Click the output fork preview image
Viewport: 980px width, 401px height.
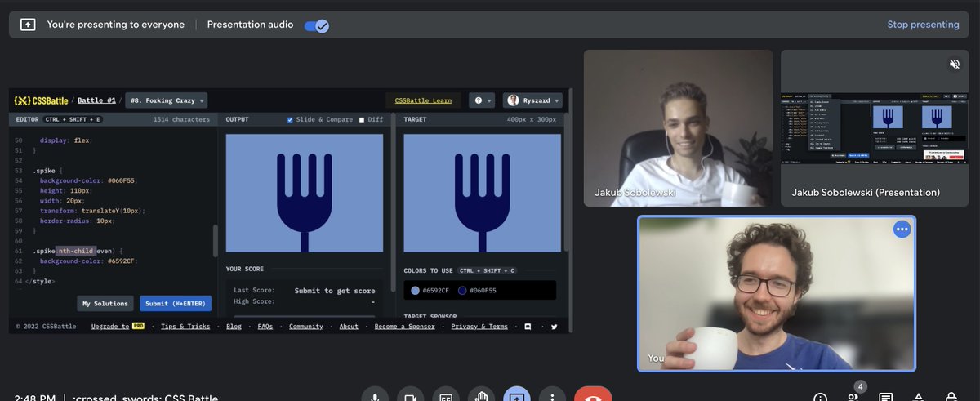304,193
